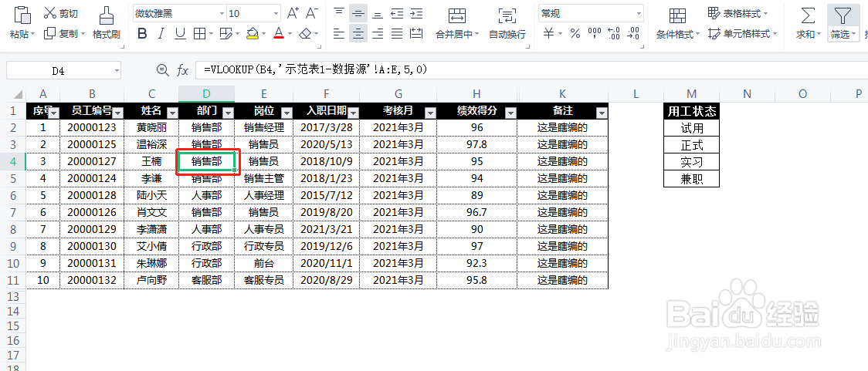Open the filter dropdown for 姓名 column

pyautogui.click(x=172, y=113)
